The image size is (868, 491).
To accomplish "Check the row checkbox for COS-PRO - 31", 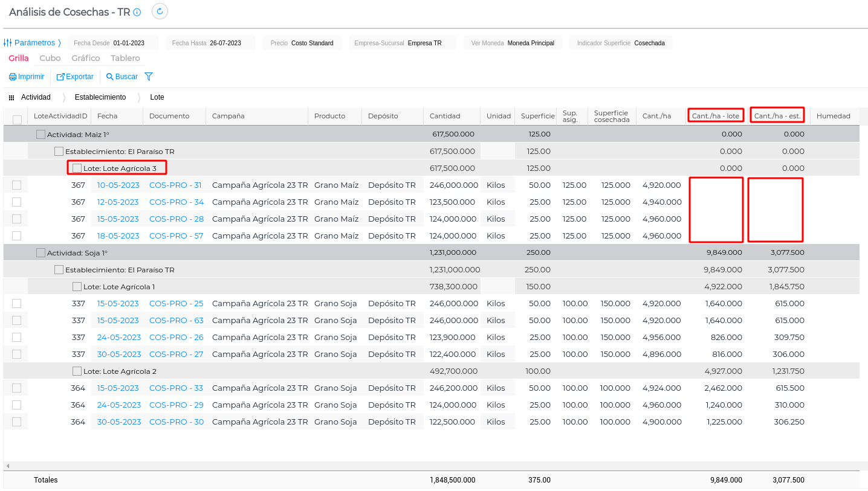I will pyautogui.click(x=17, y=185).
